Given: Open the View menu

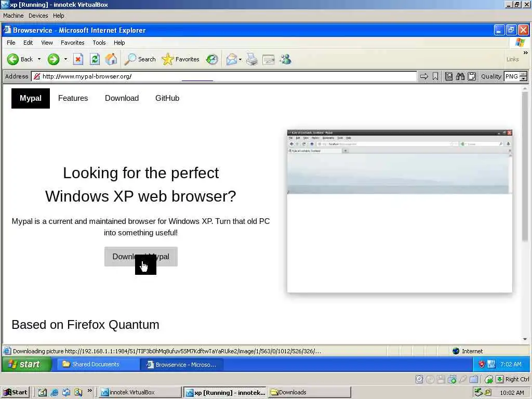Looking at the screenshot, I should 47,43.
